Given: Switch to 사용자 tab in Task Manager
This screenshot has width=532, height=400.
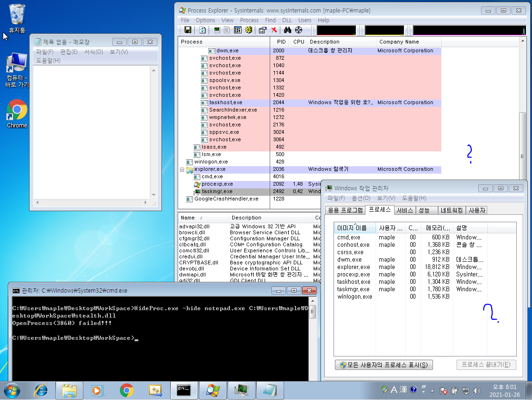Looking at the screenshot, I should [476, 211].
